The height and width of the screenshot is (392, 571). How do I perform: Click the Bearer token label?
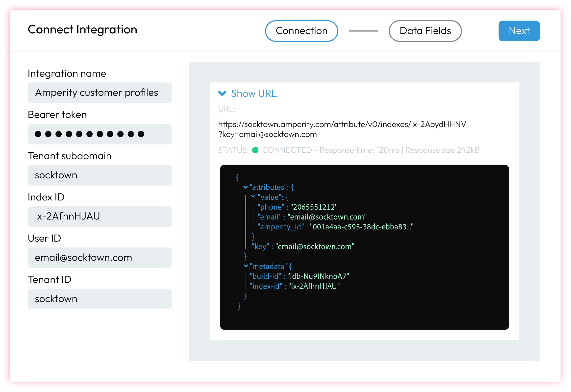(x=57, y=115)
